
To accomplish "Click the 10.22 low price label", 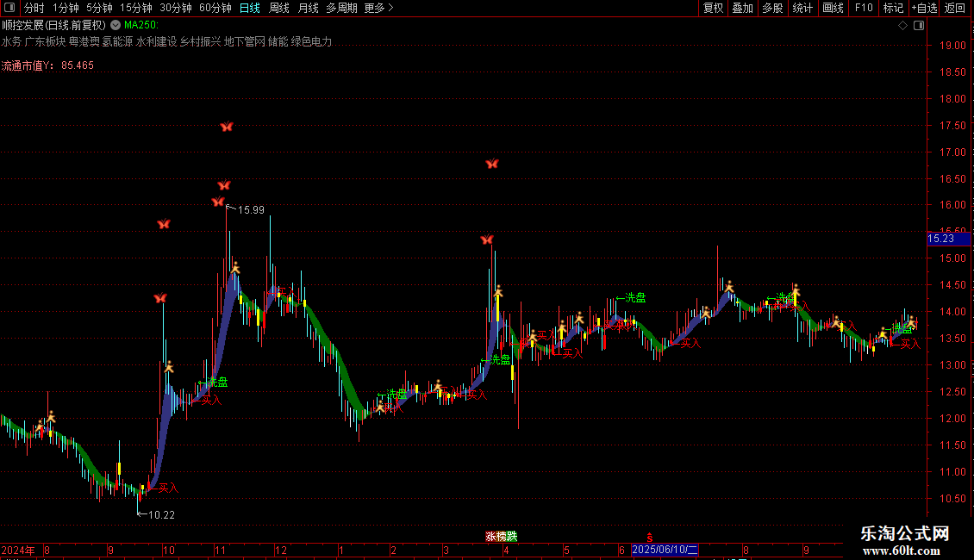I will (x=161, y=514).
